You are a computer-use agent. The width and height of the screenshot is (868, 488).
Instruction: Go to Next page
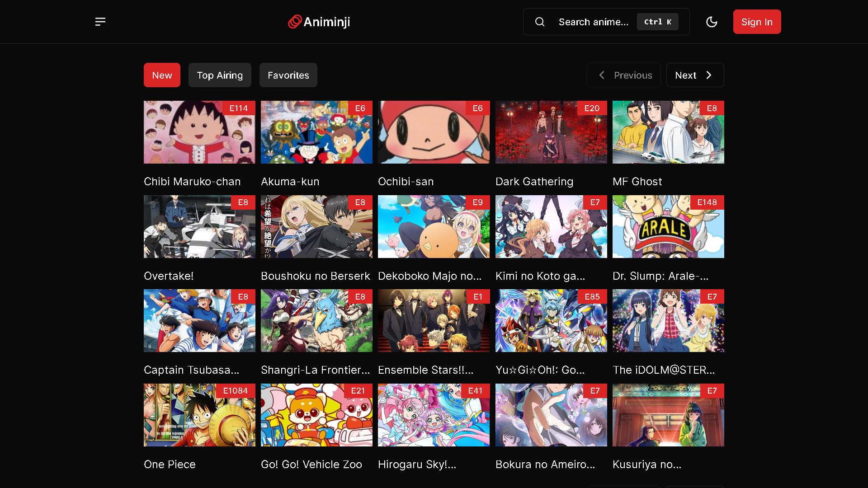pos(694,75)
